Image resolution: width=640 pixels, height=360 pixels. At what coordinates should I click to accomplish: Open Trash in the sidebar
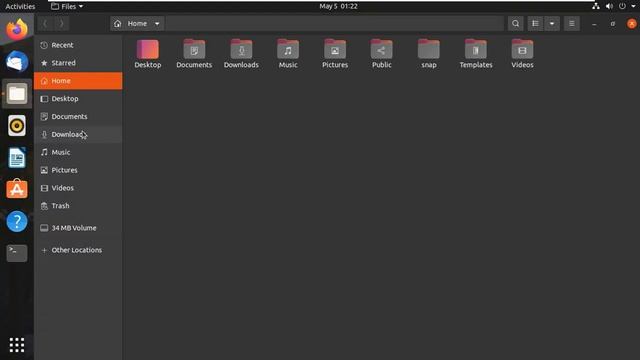click(x=78, y=206)
